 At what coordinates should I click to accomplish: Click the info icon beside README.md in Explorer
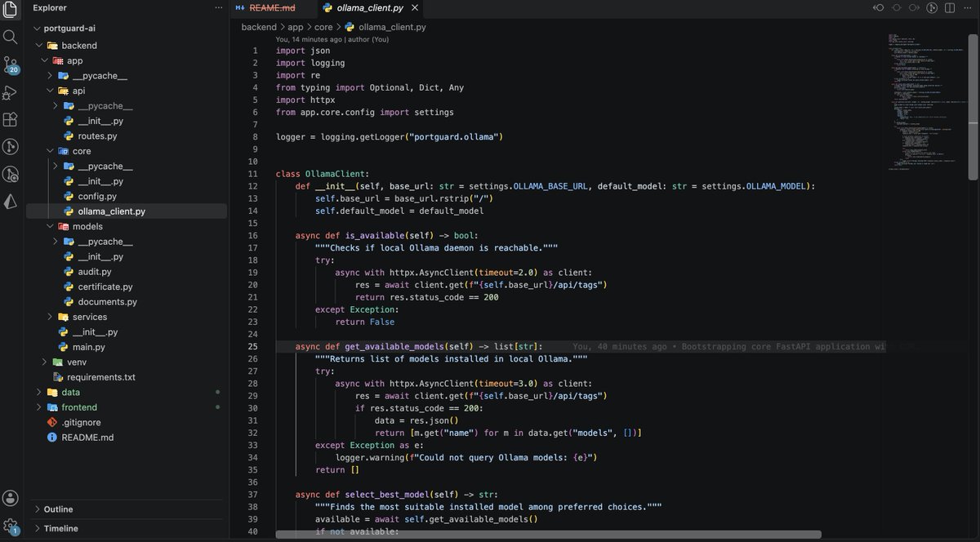52,438
